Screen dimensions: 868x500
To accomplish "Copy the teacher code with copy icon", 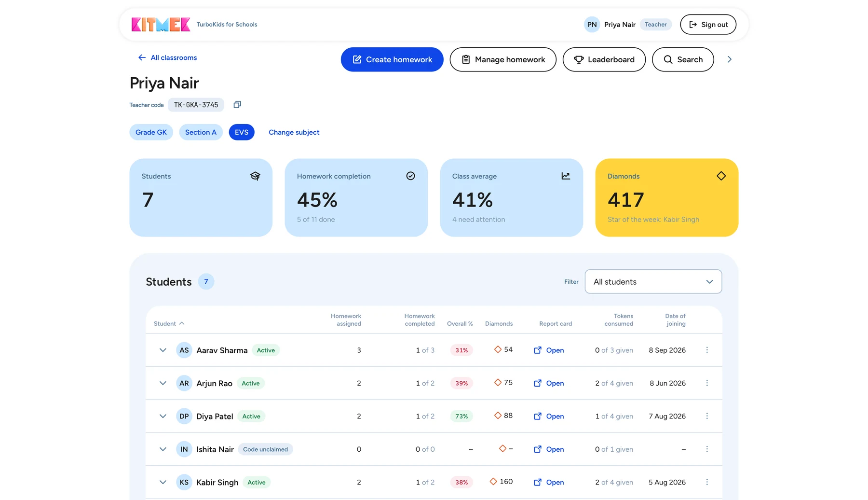I will 237,105.
